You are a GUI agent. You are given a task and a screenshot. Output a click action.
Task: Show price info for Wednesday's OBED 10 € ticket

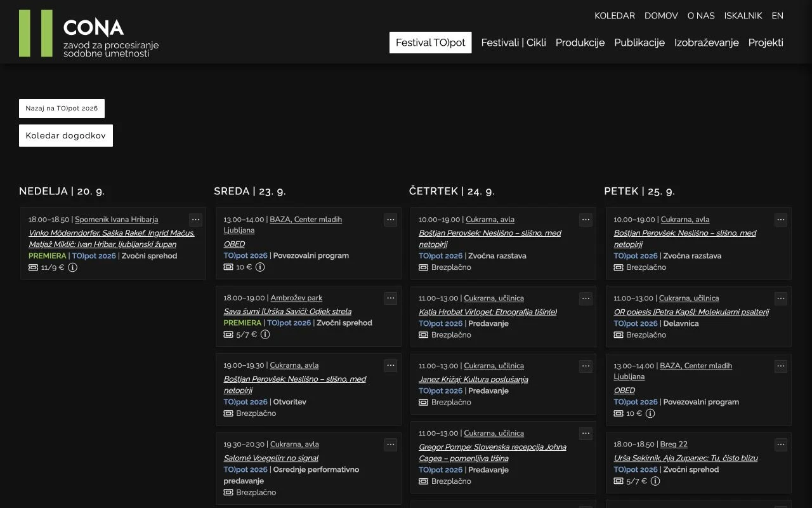click(x=260, y=267)
